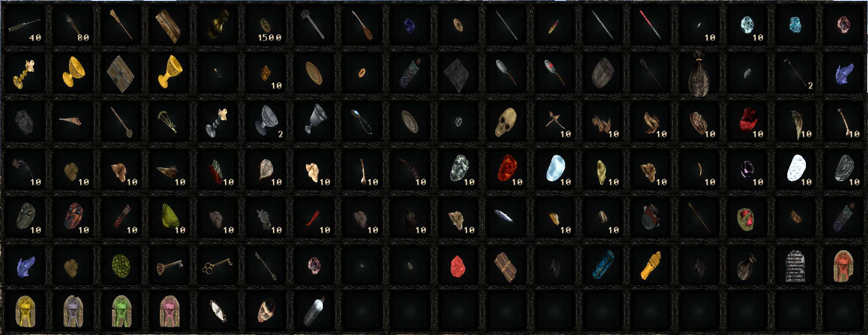Pick the gray engraved stone tablet
This screenshot has width=868, height=335.
(x=795, y=266)
